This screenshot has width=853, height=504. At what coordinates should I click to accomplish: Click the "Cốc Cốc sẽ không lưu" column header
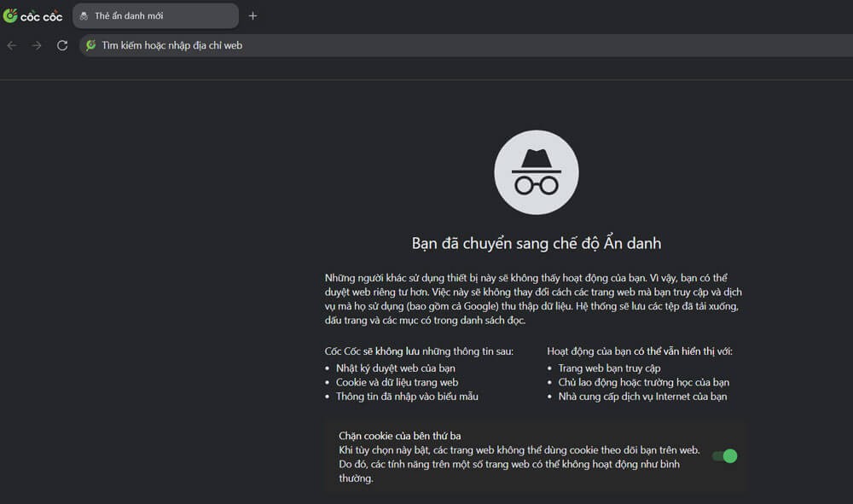(419, 351)
